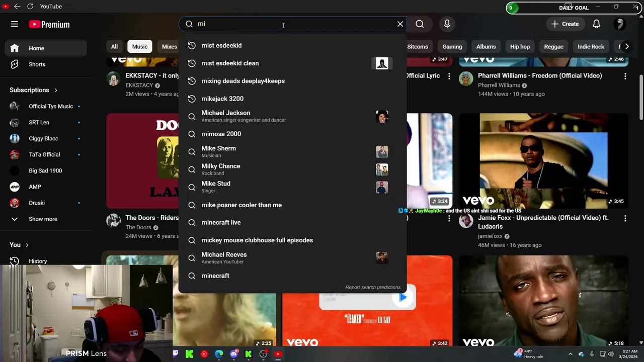Expand the Subscriptions section chevron
Image resolution: width=644 pixels, height=362 pixels.
tap(56, 90)
